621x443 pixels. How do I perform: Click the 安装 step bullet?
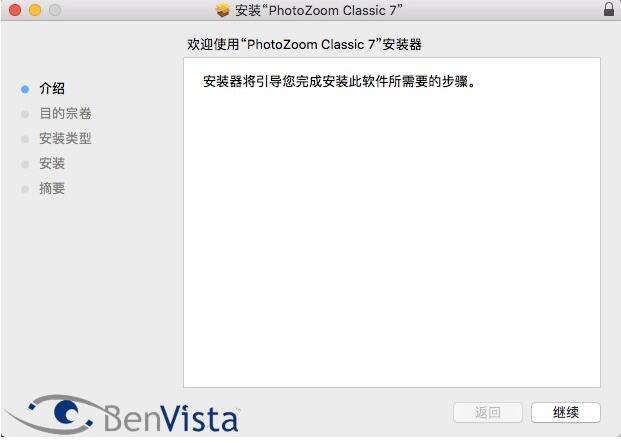point(25,164)
